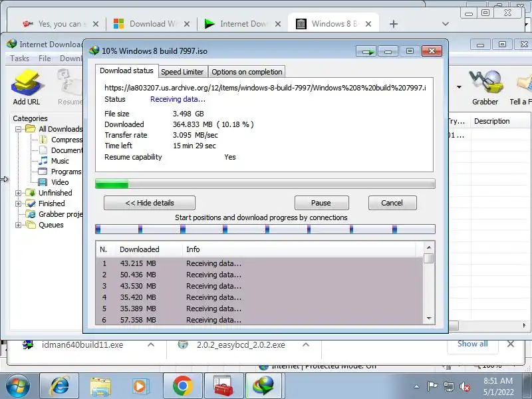
Task: Cancel the download
Action: pos(392,203)
